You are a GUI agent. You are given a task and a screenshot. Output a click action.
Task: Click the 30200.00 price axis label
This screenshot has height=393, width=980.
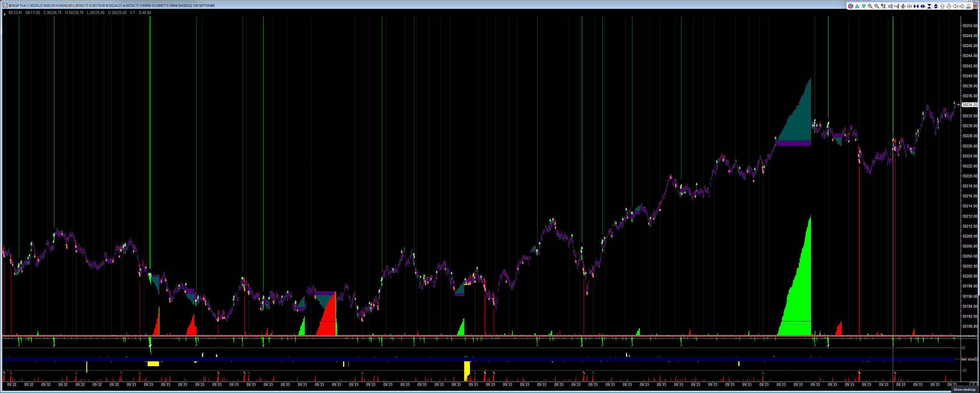click(969, 276)
